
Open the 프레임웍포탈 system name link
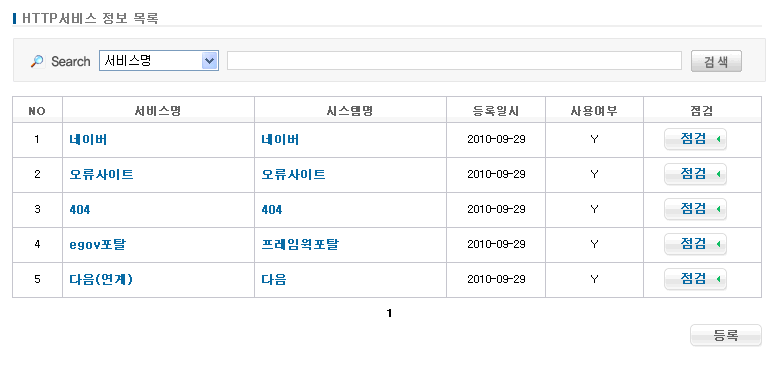coord(300,245)
